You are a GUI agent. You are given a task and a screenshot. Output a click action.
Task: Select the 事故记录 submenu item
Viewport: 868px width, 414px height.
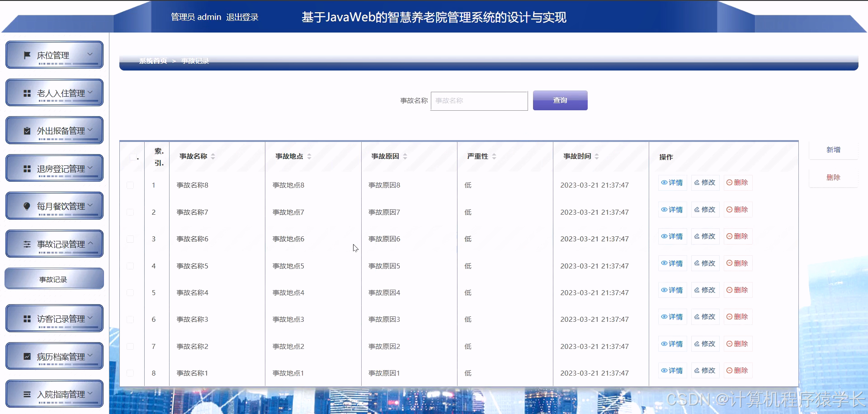[54, 278]
